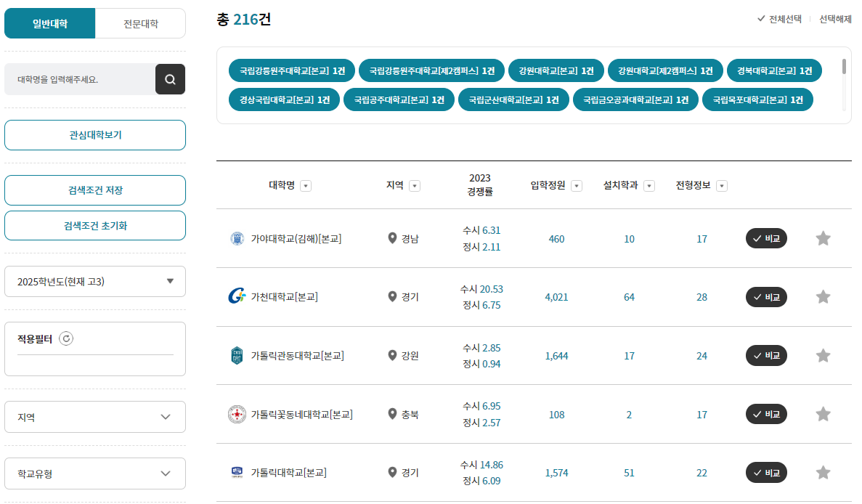The image size is (862, 504).
Task: Switch to the 전문대학 tab
Action: point(140,23)
